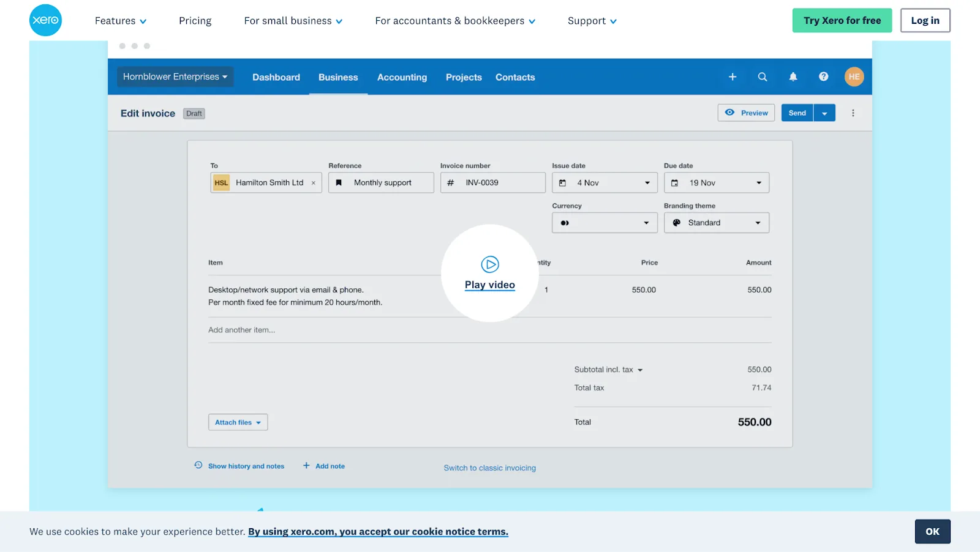The height and width of the screenshot is (552, 980).
Task: Open Hornblower Enterprises organisation dropdown
Action: pyautogui.click(x=175, y=76)
